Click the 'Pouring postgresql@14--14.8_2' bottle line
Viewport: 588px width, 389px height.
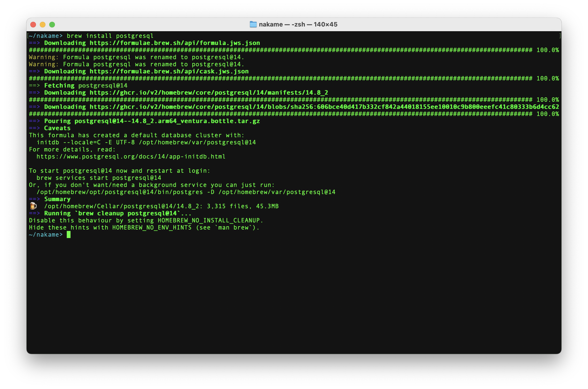pyautogui.click(x=144, y=121)
